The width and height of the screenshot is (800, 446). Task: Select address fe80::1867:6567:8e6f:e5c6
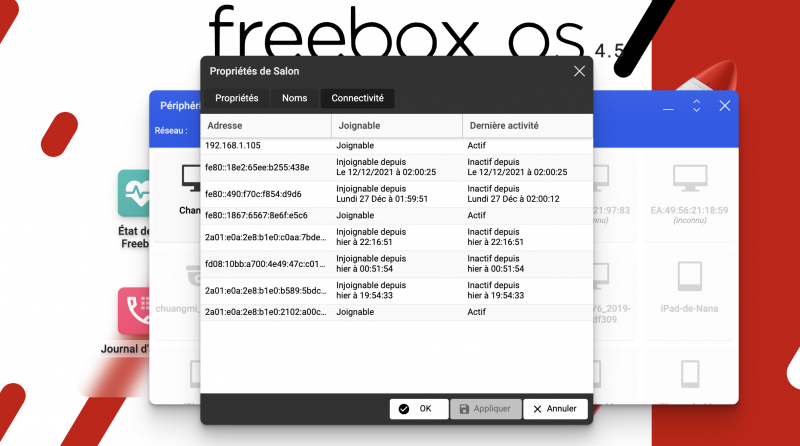256,215
